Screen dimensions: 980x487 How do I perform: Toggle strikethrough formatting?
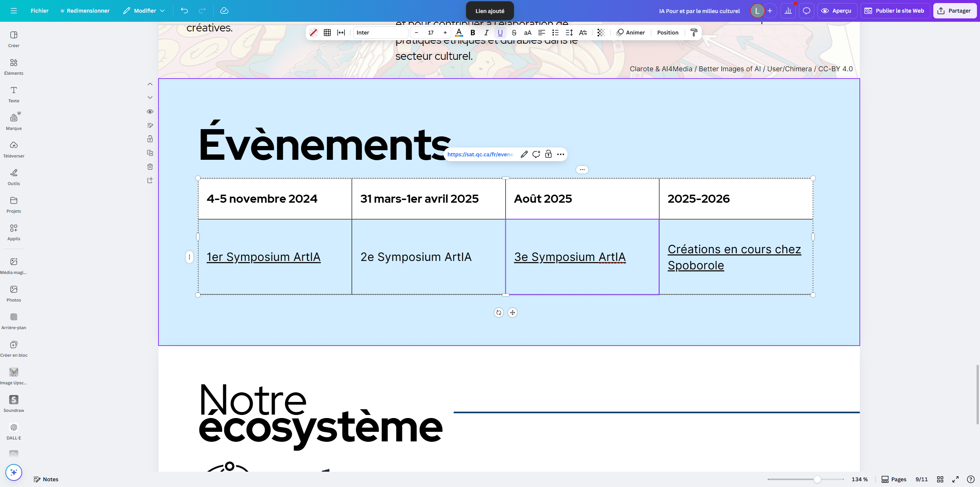point(514,33)
